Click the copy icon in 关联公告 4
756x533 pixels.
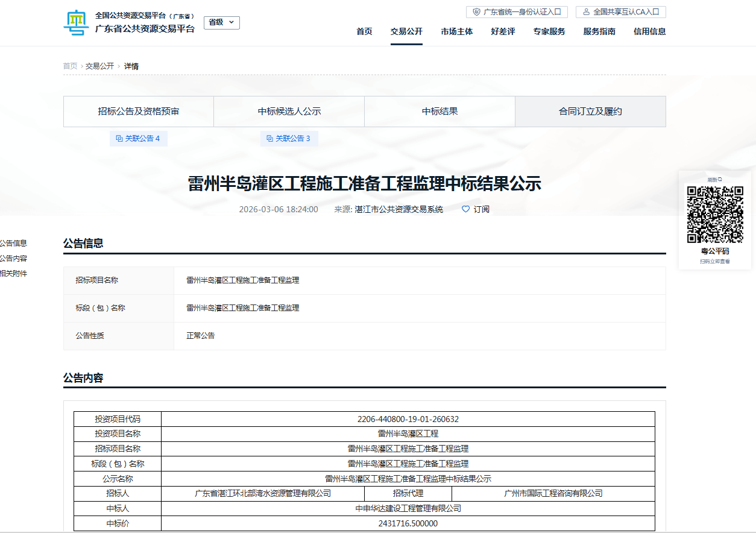pos(119,139)
